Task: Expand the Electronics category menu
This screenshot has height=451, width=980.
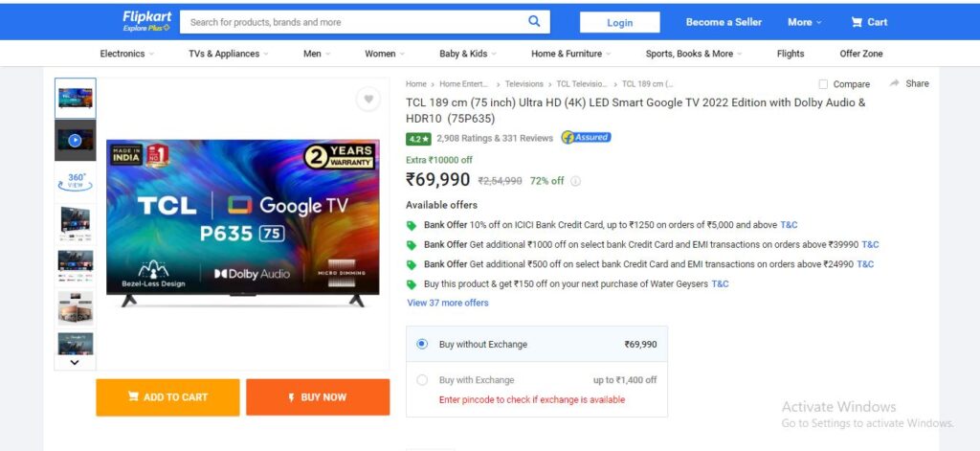Action: point(127,54)
